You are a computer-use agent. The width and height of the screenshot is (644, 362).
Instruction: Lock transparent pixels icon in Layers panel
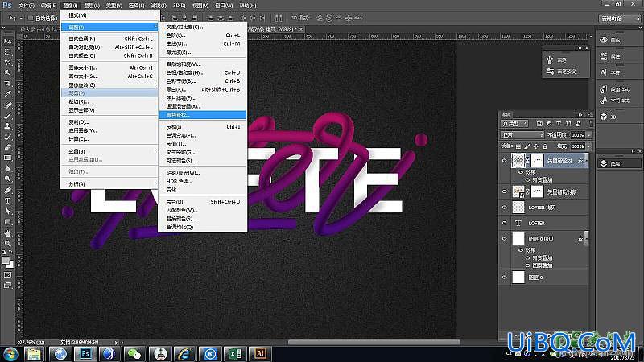[x=518, y=146]
